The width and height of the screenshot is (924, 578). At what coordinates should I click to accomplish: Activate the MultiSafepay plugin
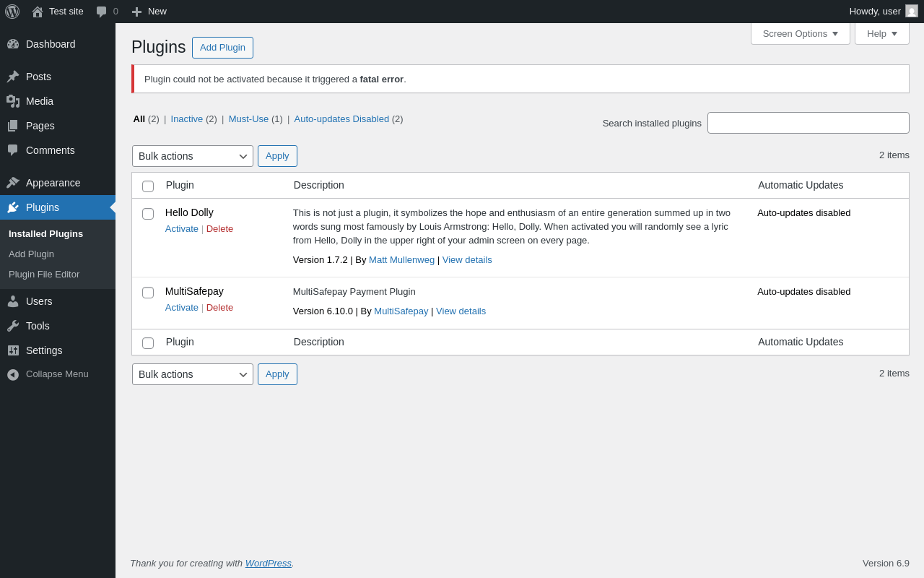point(181,308)
